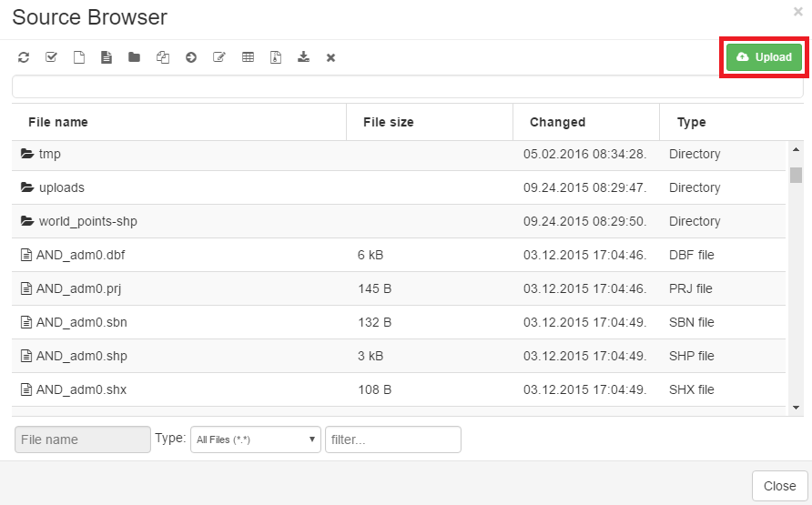Select the AND_adm0.dbf file

point(399,255)
